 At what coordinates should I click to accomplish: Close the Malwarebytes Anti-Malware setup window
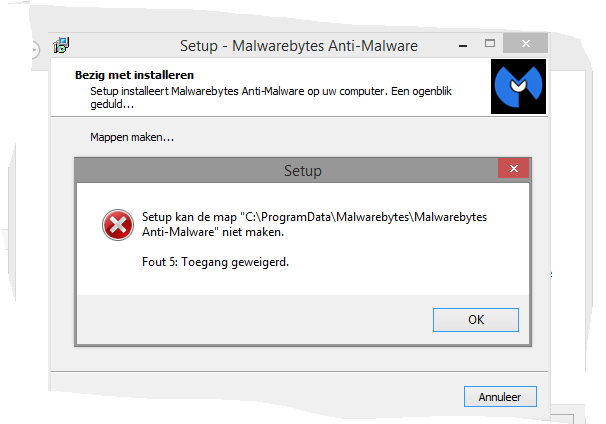526,43
